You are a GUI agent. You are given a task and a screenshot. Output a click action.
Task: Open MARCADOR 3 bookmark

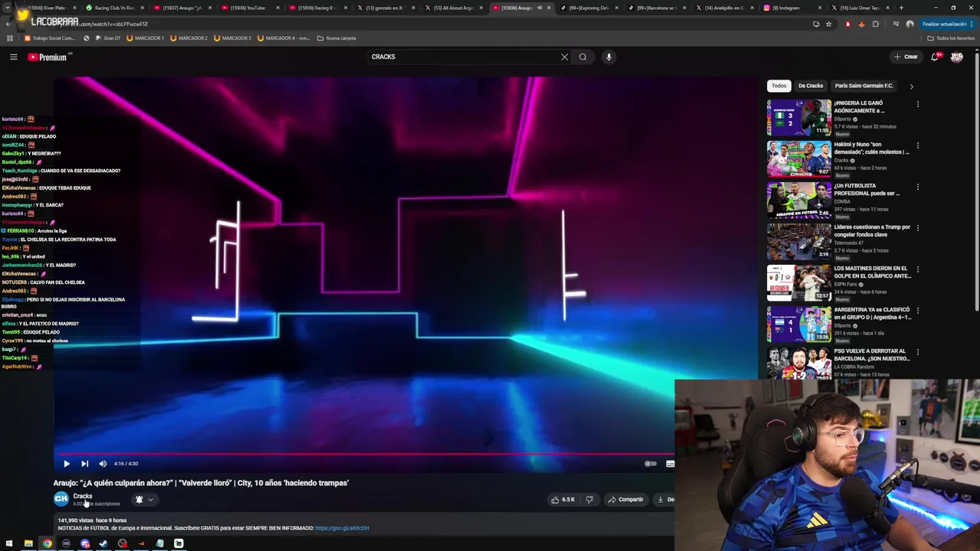click(x=233, y=37)
